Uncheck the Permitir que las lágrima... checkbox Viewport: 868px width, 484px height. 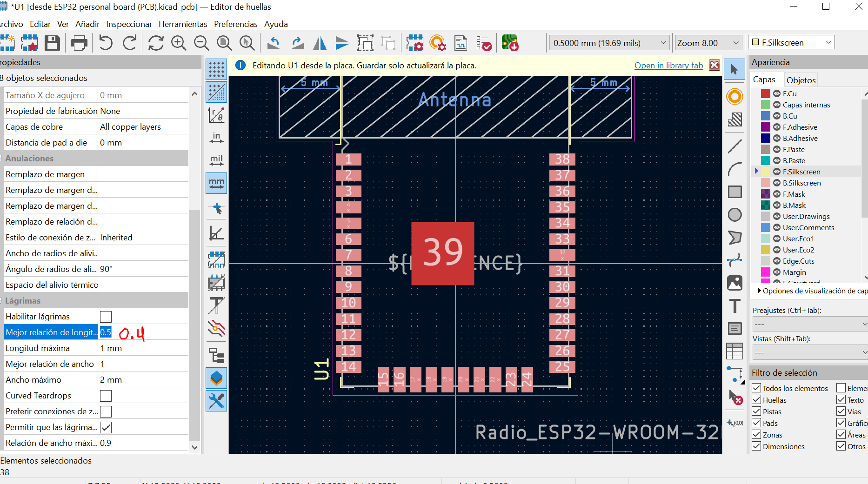pyautogui.click(x=106, y=427)
